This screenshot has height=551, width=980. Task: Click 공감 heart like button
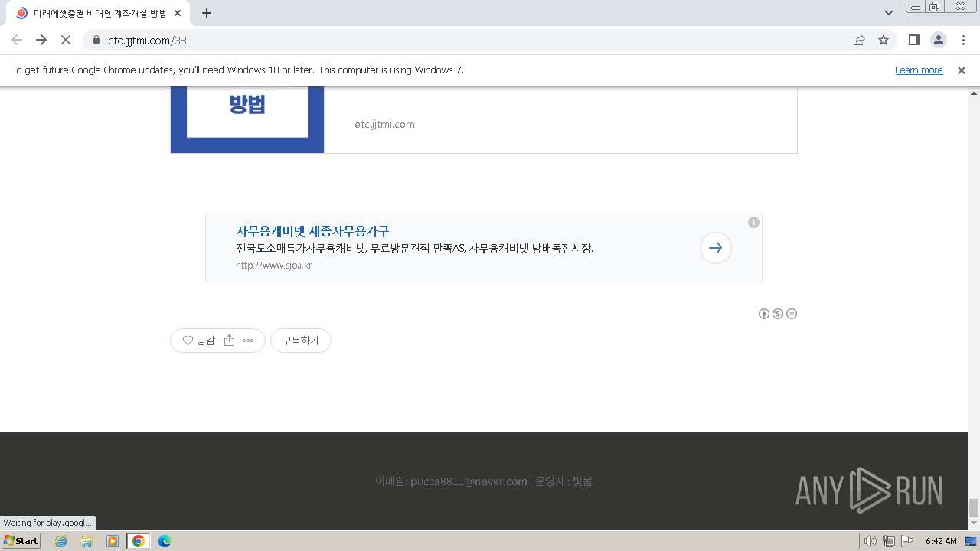point(198,341)
